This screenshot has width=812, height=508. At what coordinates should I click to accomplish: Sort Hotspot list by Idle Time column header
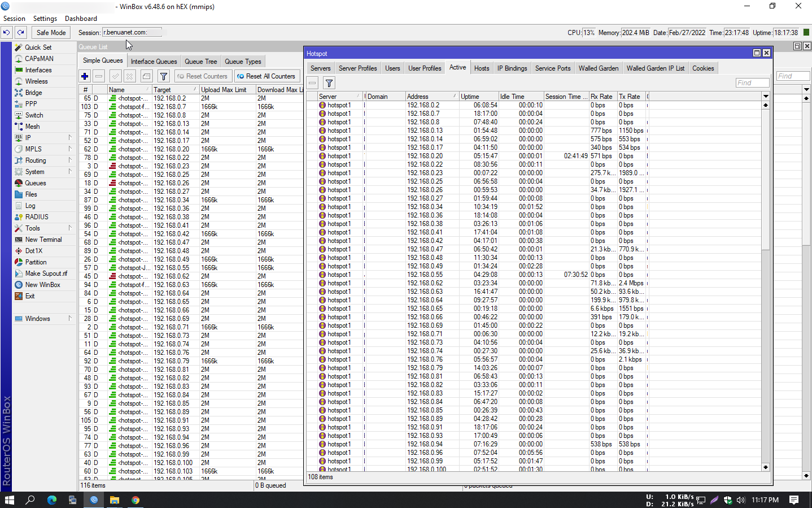[x=521, y=97]
